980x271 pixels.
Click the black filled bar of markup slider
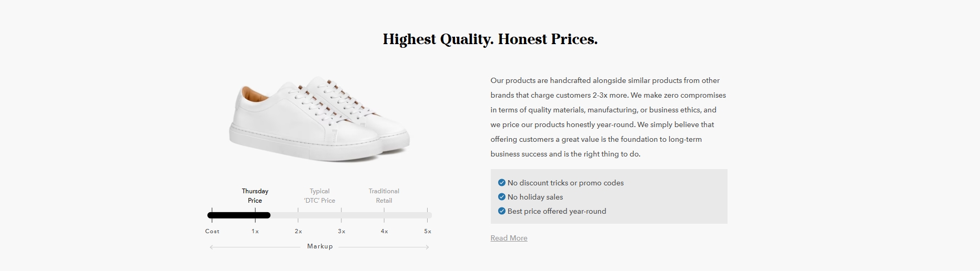point(239,215)
